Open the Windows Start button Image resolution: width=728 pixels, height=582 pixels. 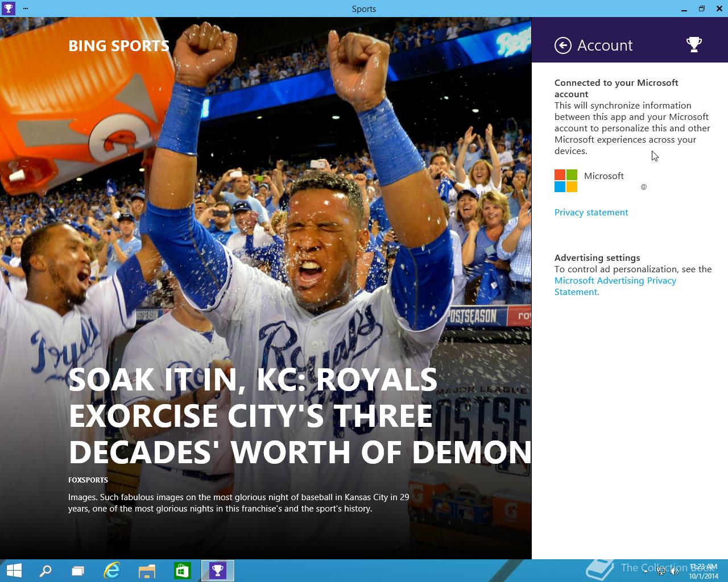point(14,571)
